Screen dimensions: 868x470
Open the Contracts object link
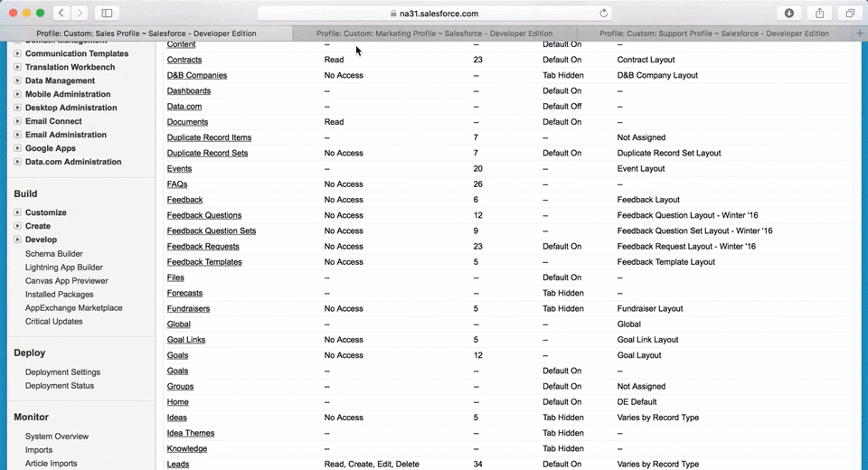(184, 60)
